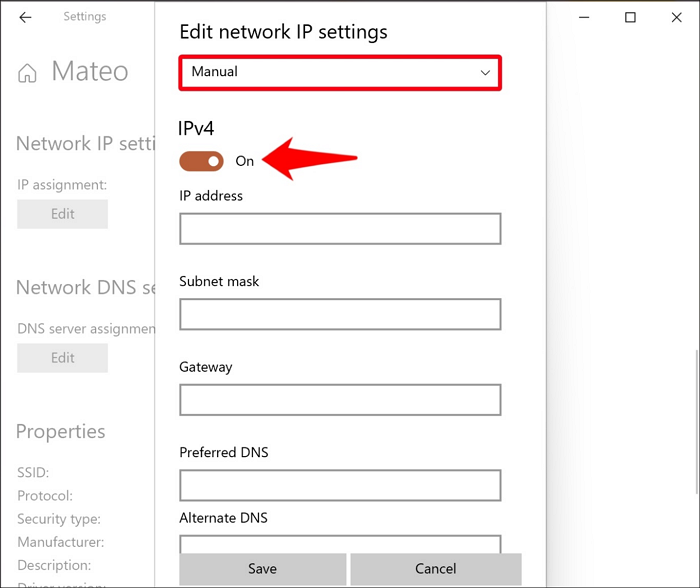Cancel editing IP settings
The width and height of the screenshot is (700, 588).
435,569
